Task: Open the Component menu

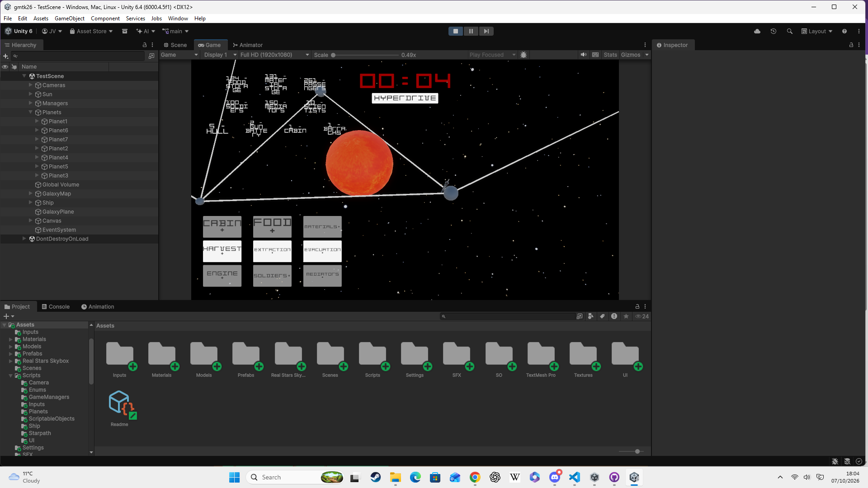Action: [105, 19]
